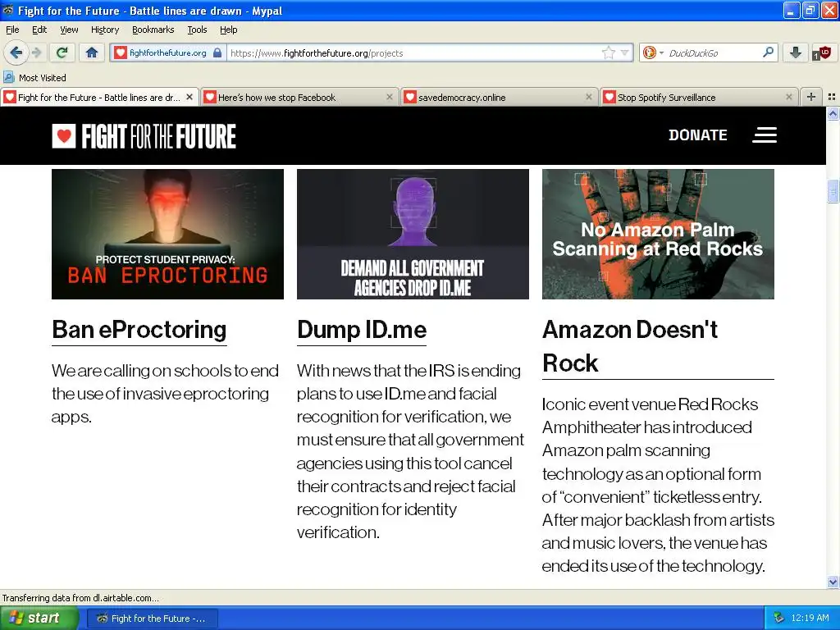The height and width of the screenshot is (630, 840).
Task: Click the URL address field
Action: click(x=414, y=53)
